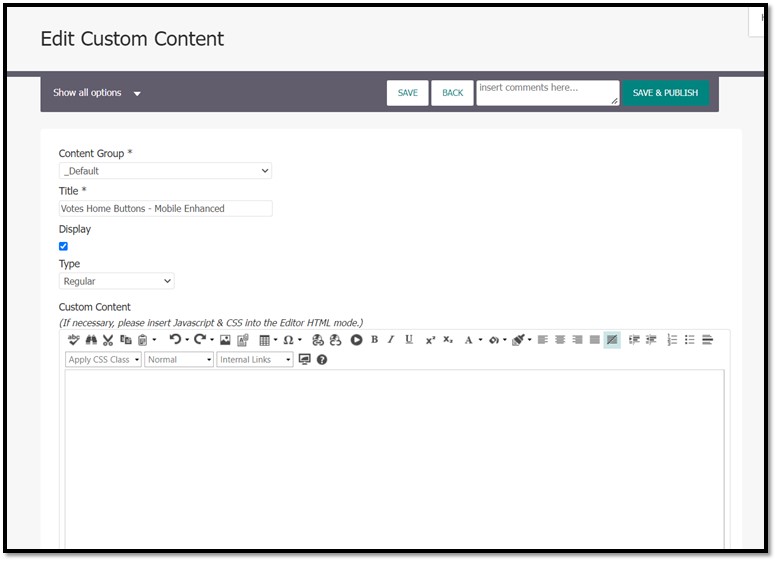The image size is (777, 562).
Task: Click the SAVE & PUBLISH button
Action: [665, 93]
